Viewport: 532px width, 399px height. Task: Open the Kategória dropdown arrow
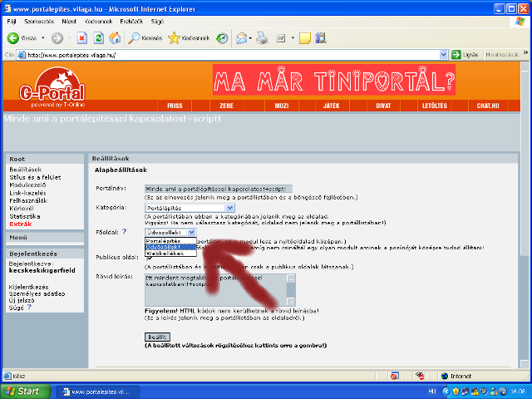(229, 208)
